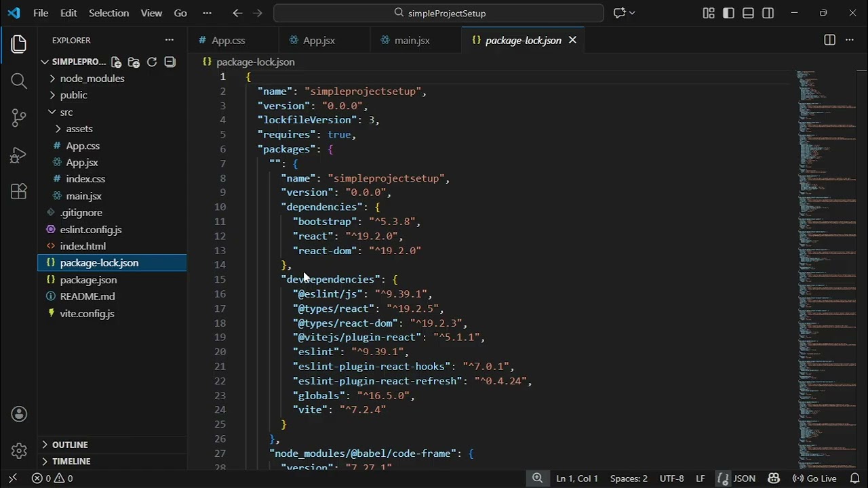868x488 pixels.
Task: Open the View menu
Action: point(151,13)
